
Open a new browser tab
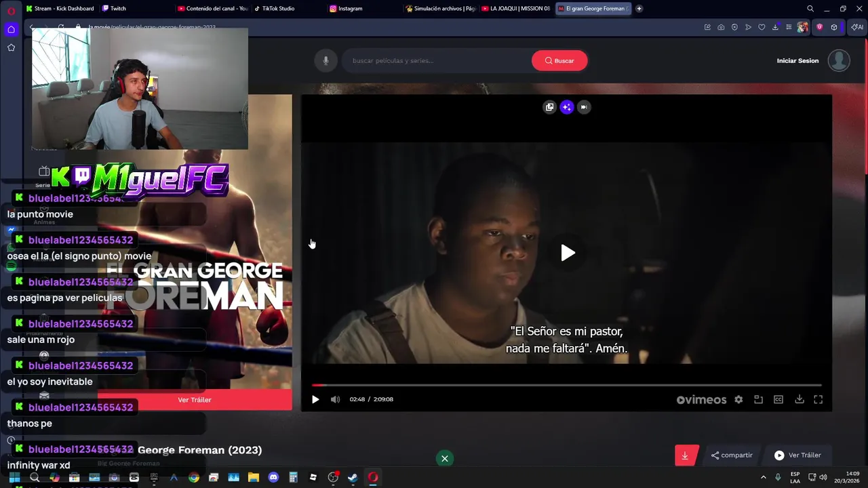639,9
